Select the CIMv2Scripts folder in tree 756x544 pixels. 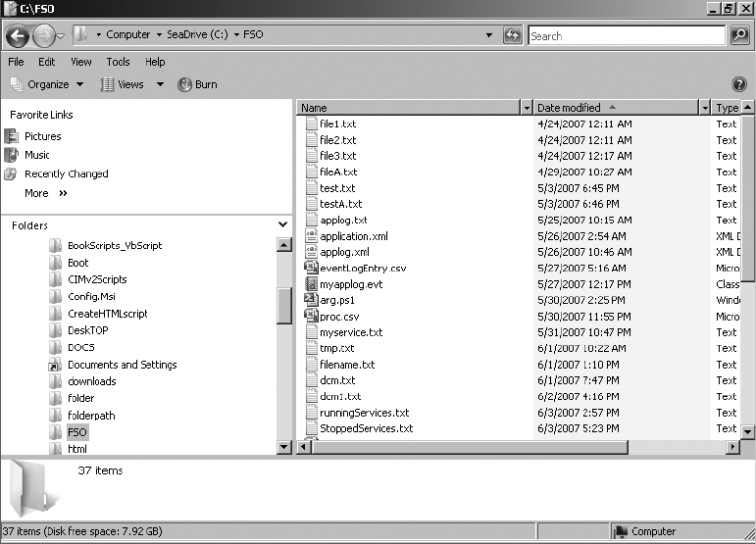(88, 279)
